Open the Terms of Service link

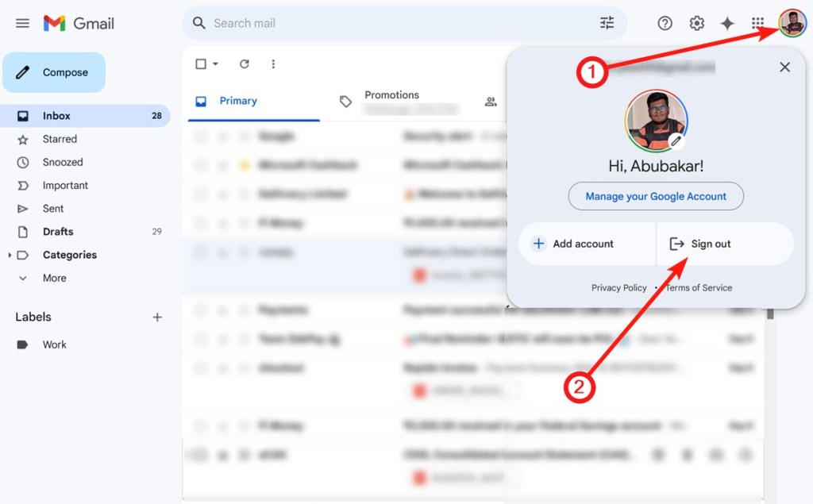point(699,288)
